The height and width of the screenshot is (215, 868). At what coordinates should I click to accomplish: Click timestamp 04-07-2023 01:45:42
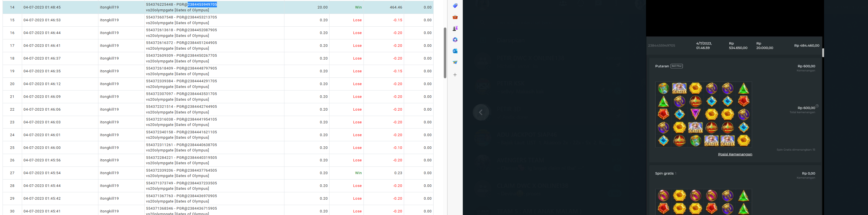(x=42, y=199)
